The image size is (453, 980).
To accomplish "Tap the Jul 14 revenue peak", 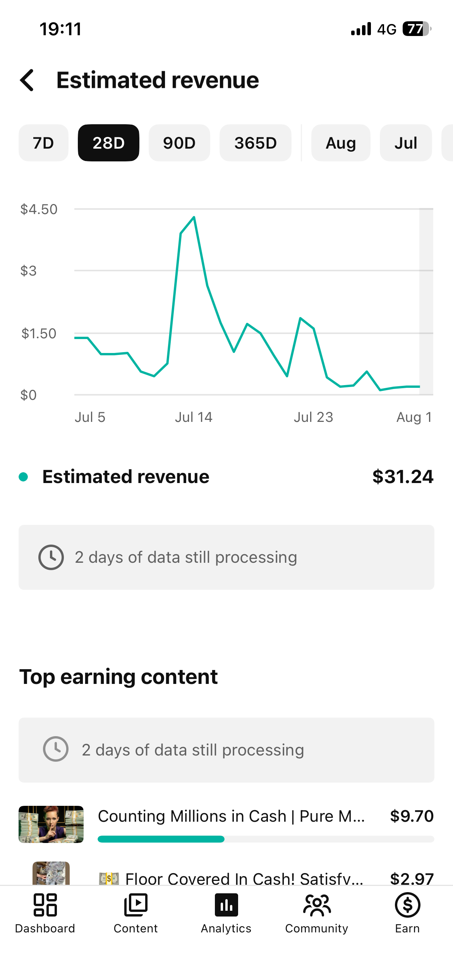I will (x=194, y=217).
